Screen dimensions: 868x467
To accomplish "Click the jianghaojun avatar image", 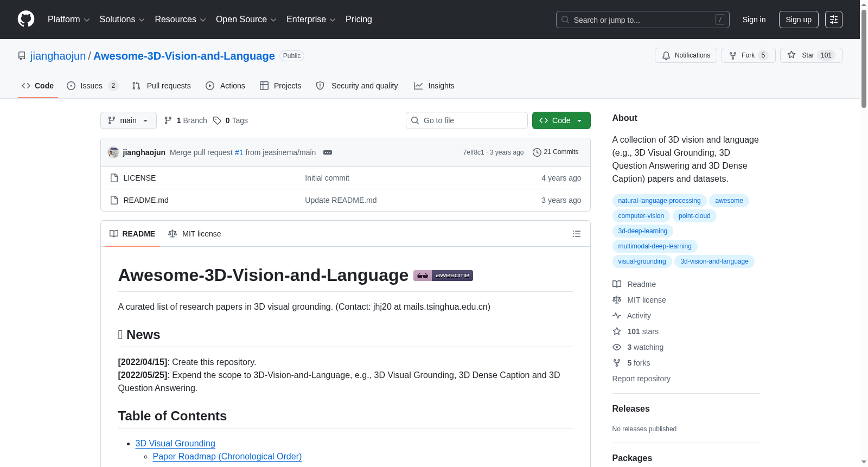I will (113, 152).
